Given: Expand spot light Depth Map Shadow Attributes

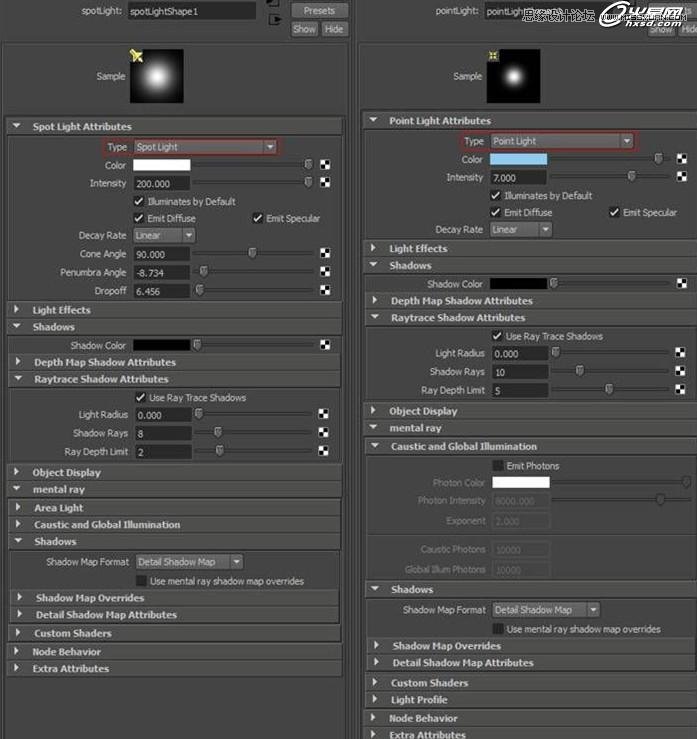Looking at the screenshot, I should point(105,362).
